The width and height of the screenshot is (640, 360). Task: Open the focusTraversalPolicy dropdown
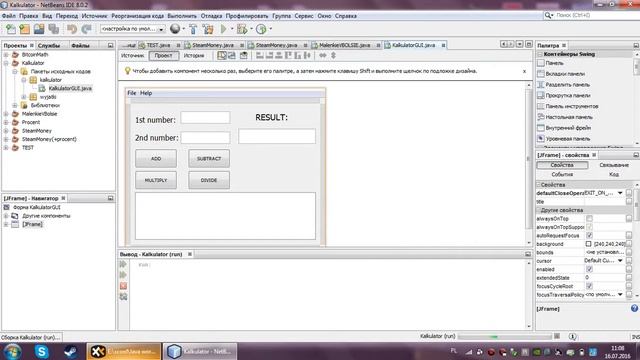620,295
